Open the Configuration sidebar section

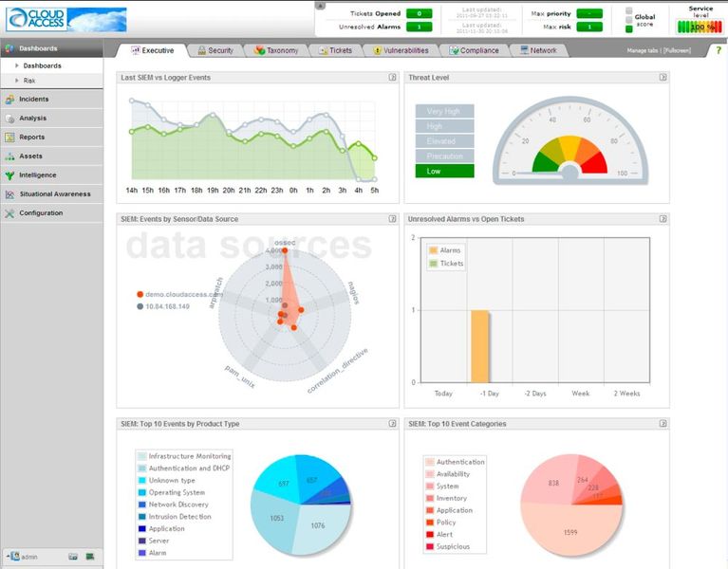click(51, 213)
